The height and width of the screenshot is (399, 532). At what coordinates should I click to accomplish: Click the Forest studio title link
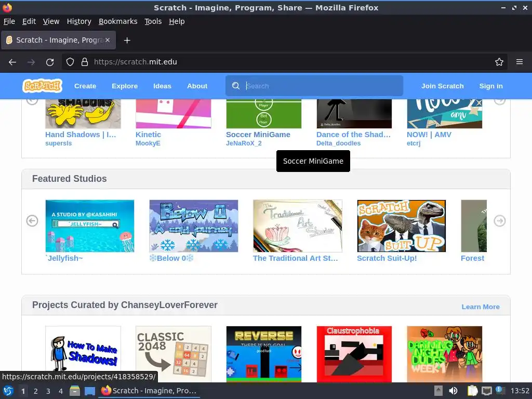pos(472,258)
